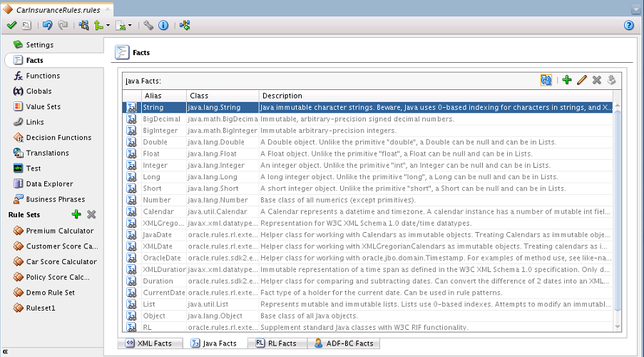Viewport: 644px width, 357px height.
Task: Open the wrench tool in toolbar
Action: tap(148, 25)
